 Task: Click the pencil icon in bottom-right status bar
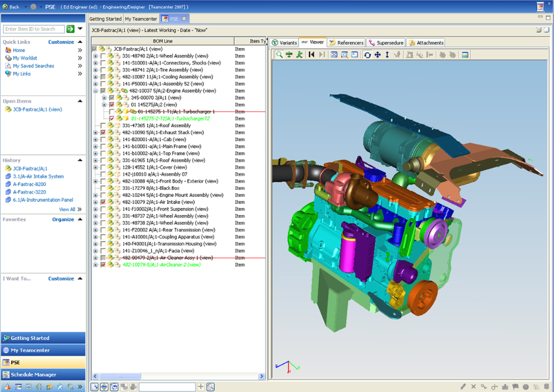(x=463, y=387)
